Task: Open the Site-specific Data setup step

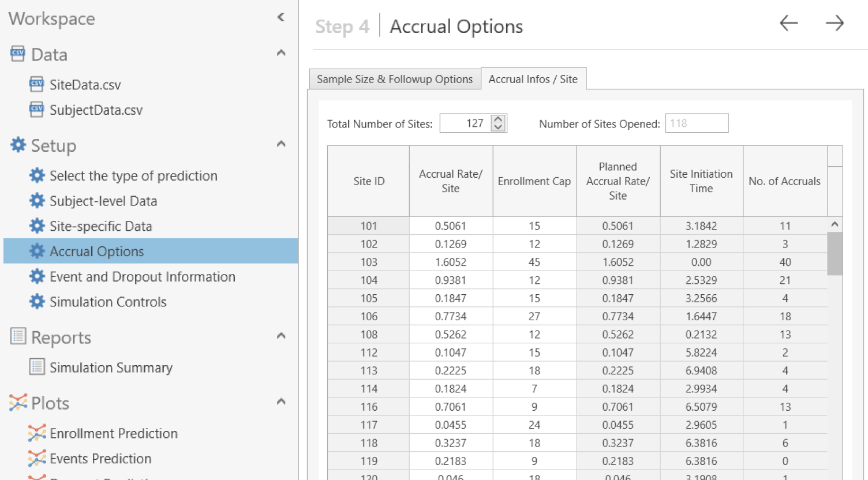Action: pos(100,226)
